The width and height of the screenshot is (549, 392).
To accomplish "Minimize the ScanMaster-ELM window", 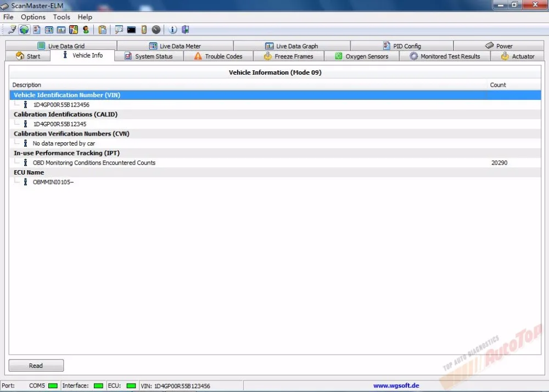I will 501,5.
